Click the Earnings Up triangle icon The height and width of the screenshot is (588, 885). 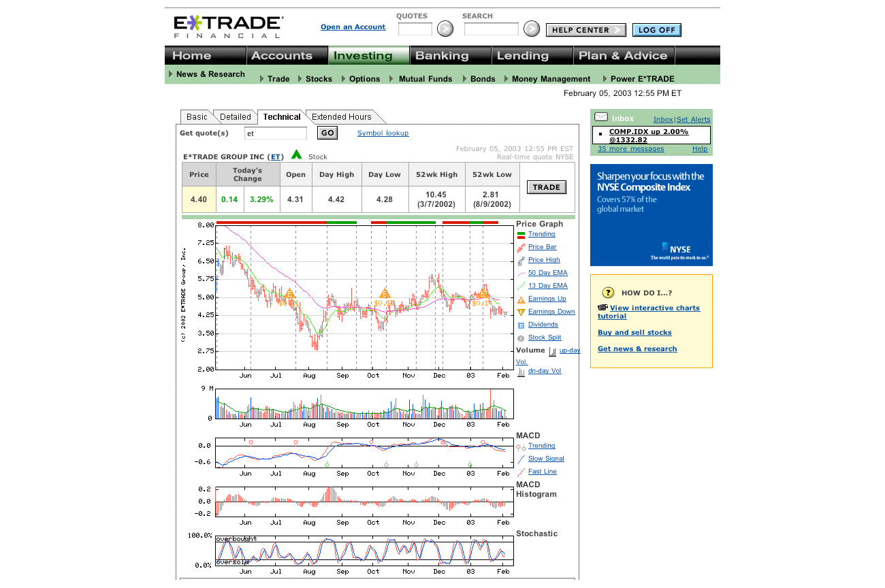coord(521,299)
